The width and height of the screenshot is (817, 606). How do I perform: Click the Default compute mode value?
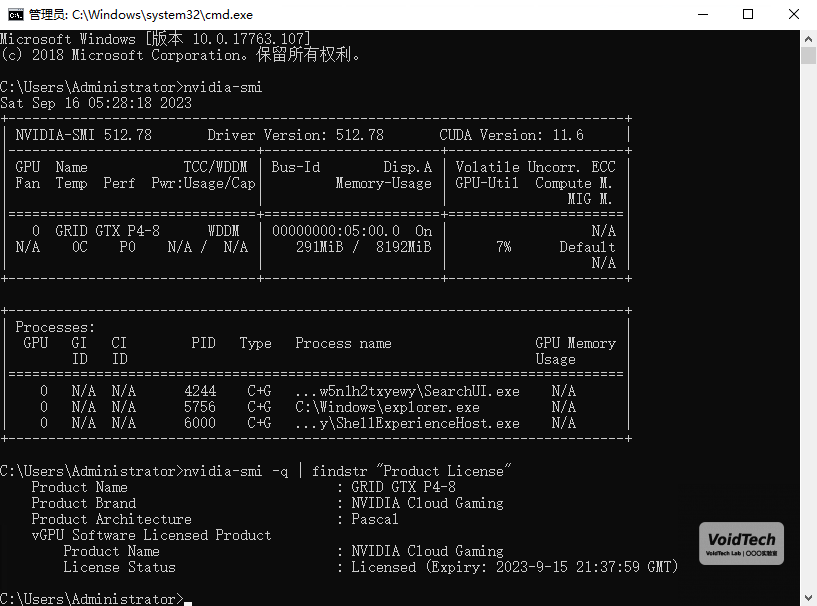587,247
